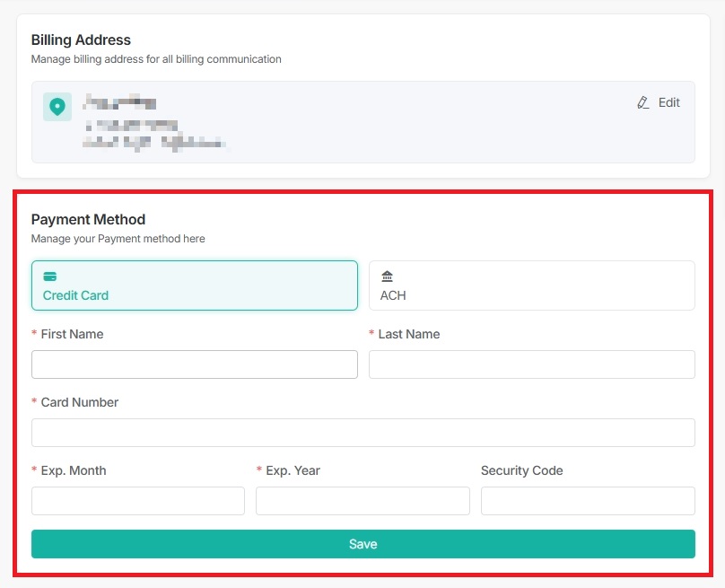This screenshot has height=588, width=725.
Task: Click the Exp. Month input field
Action: coord(137,501)
